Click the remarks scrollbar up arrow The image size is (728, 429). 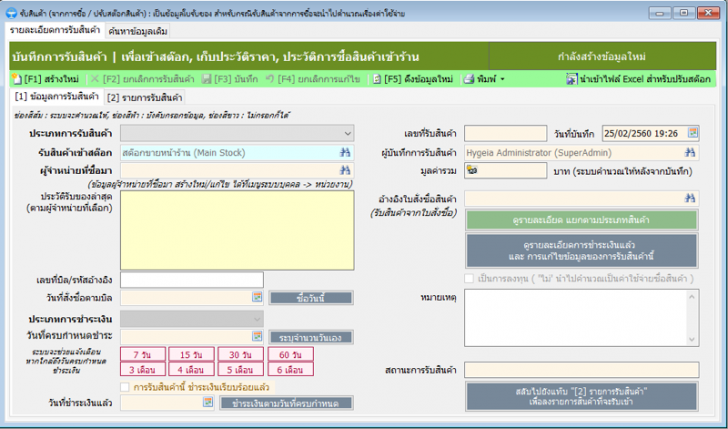[x=692, y=296]
